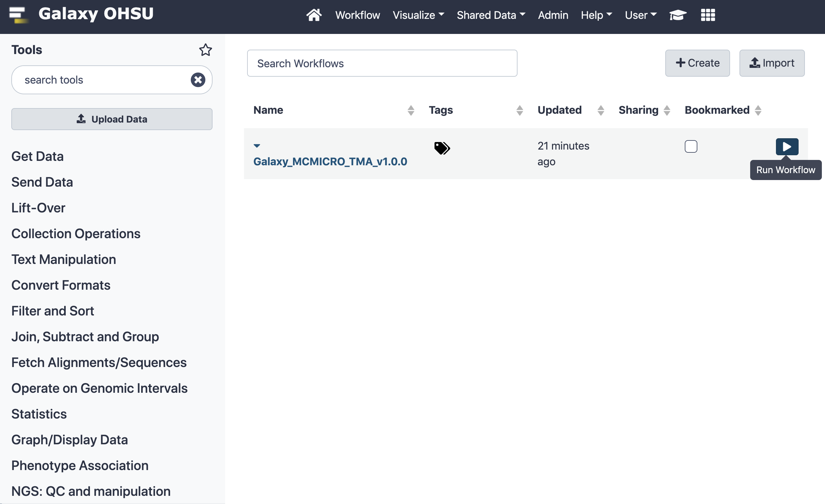Open the Workflow menu item
This screenshot has width=825, height=504.
click(x=357, y=15)
